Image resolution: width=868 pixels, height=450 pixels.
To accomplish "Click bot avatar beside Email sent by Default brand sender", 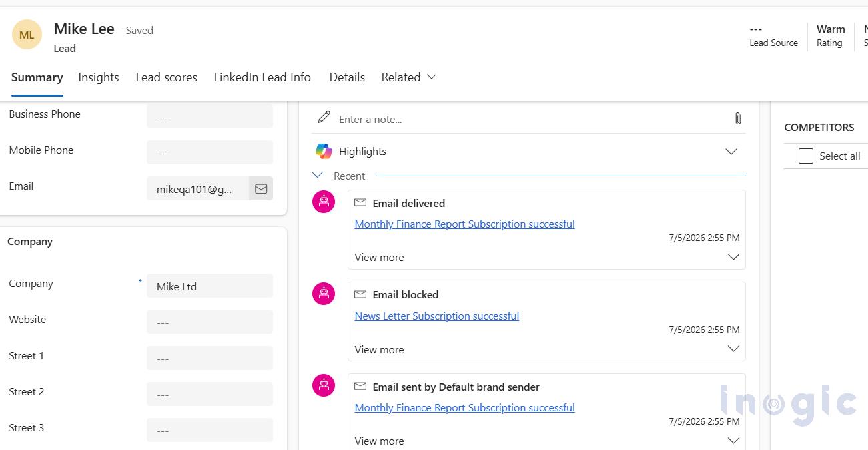I will [x=324, y=385].
